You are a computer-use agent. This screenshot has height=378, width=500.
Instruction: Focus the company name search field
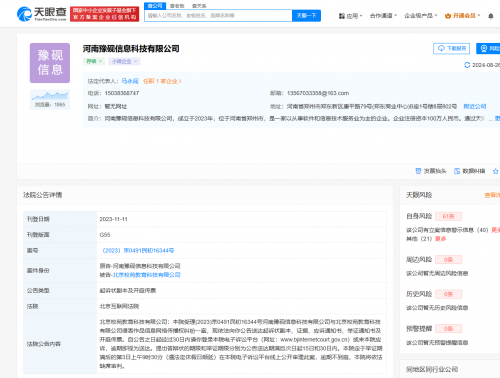click(x=218, y=16)
